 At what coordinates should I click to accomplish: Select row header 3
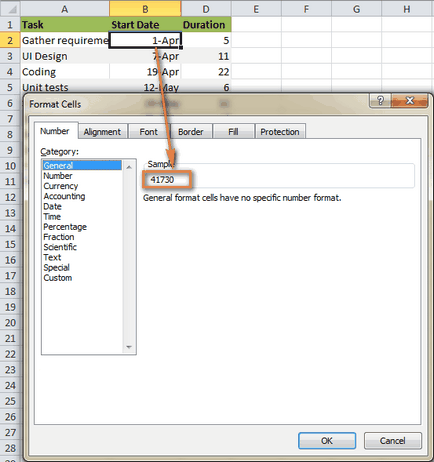click(10, 56)
